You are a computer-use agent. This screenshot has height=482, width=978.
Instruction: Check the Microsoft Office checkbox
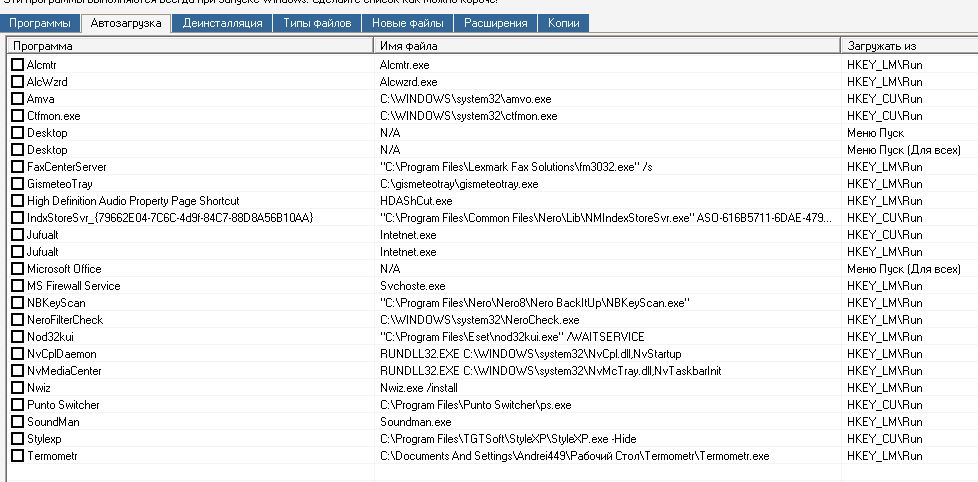coord(17,269)
